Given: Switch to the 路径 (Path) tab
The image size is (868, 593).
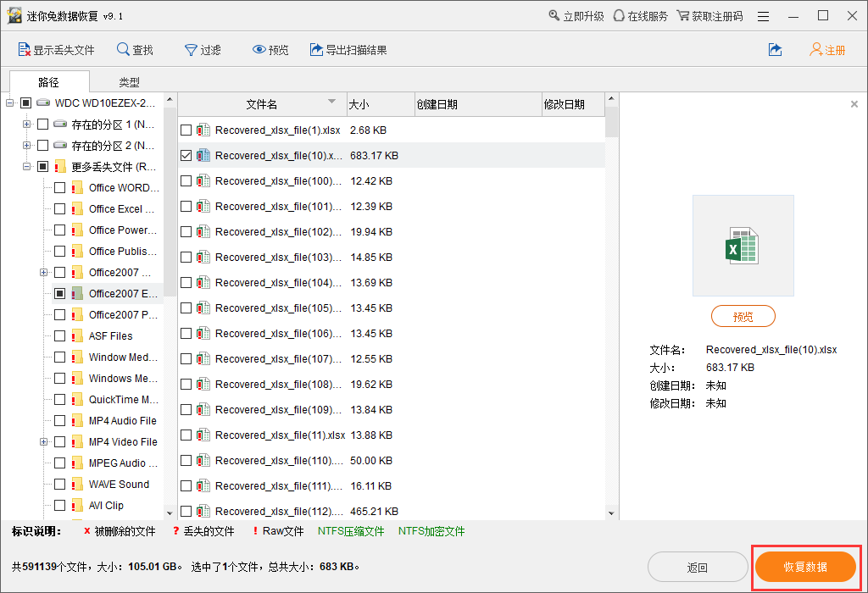Looking at the screenshot, I should pos(48,82).
